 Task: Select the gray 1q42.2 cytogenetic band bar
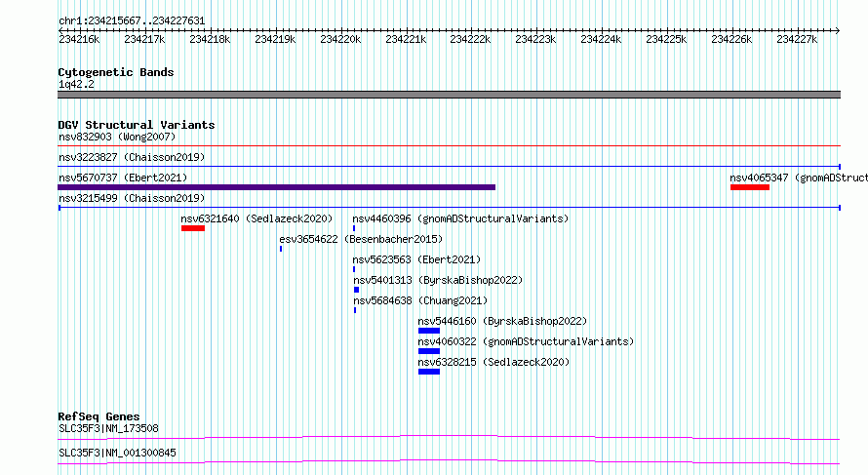[x=449, y=95]
